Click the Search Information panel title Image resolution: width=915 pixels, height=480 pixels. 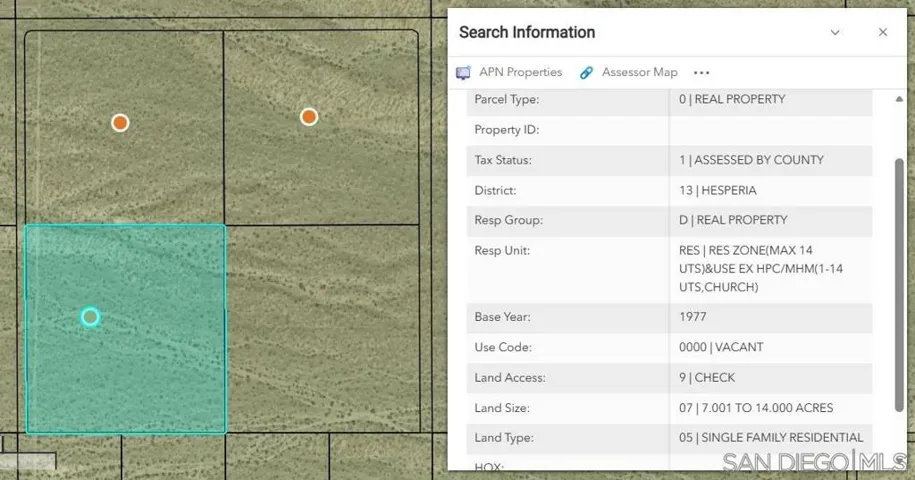527,33
